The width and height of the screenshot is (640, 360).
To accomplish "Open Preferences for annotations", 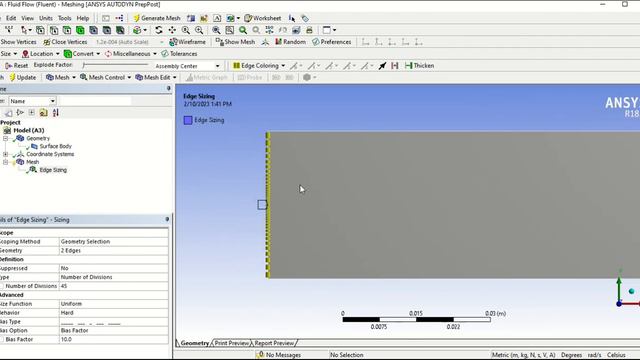I will (x=331, y=42).
